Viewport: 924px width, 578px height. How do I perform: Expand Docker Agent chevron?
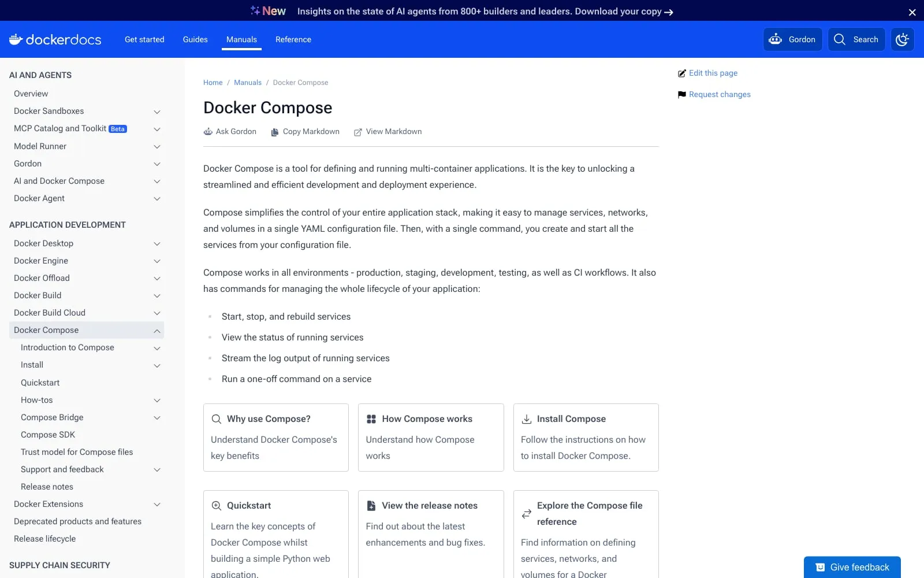(157, 199)
